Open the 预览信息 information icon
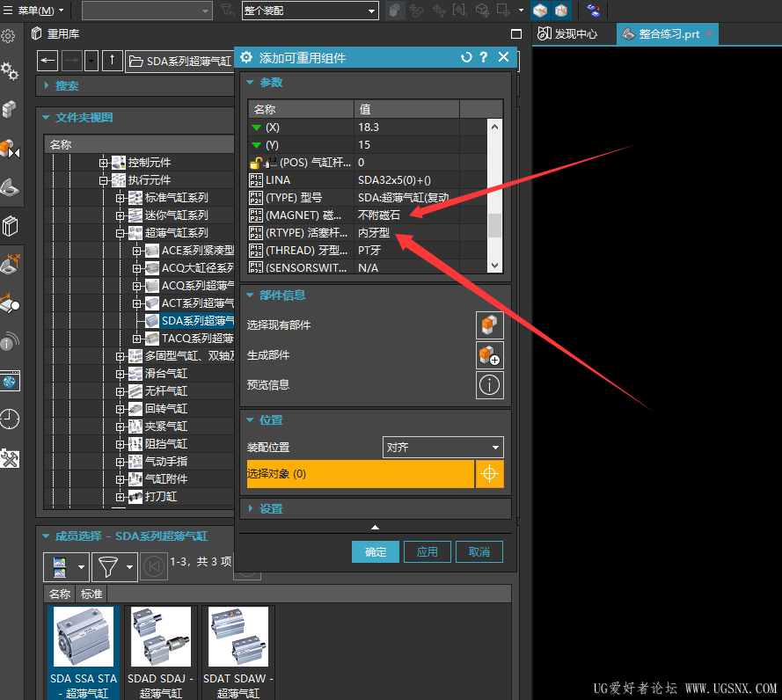782x700 pixels. pyautogui.click(x=490, y=383)
